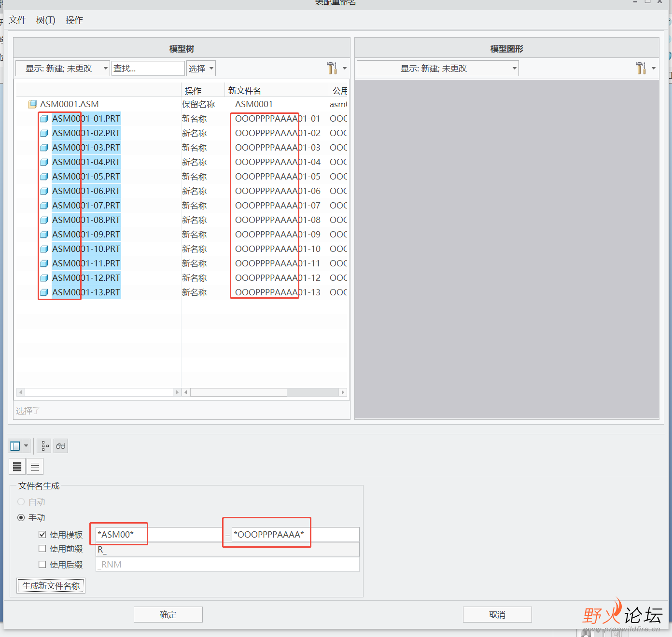This screenshot has width=672, height=637.
Task: Click part icon beside ASM0001-09.PRT
Action: (x=44, y=235)
